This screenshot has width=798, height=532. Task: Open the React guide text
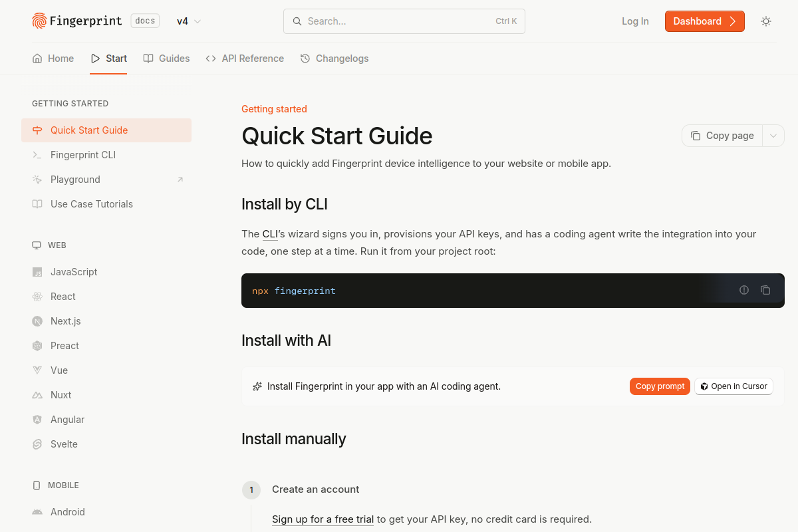click(63, 297)
